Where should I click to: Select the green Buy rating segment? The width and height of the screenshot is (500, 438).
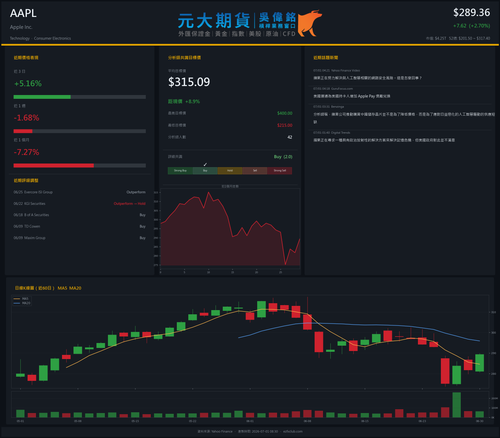[x=205, y=171]
